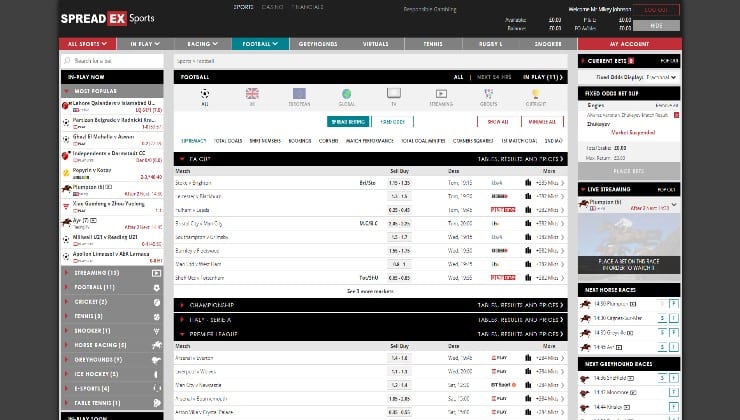This screenshot has height=420, width=740.
Task: Filter football by the UK flag icon
Action: (x=252, y=93)
